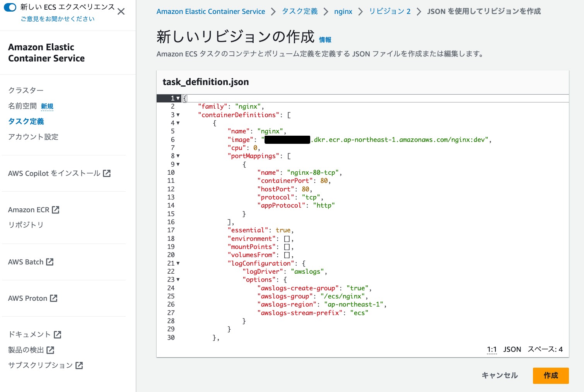Open タスク定義 from the sidebar
Viewport: 584px width, 392px height.
click(26, 121)
